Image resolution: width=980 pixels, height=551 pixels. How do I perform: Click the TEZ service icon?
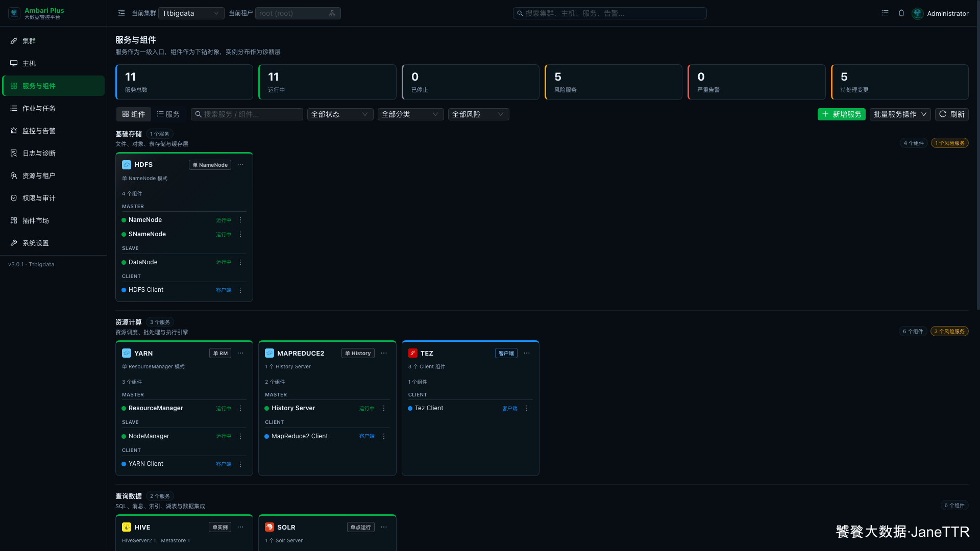pyautogui.click(x=413, y=353)
